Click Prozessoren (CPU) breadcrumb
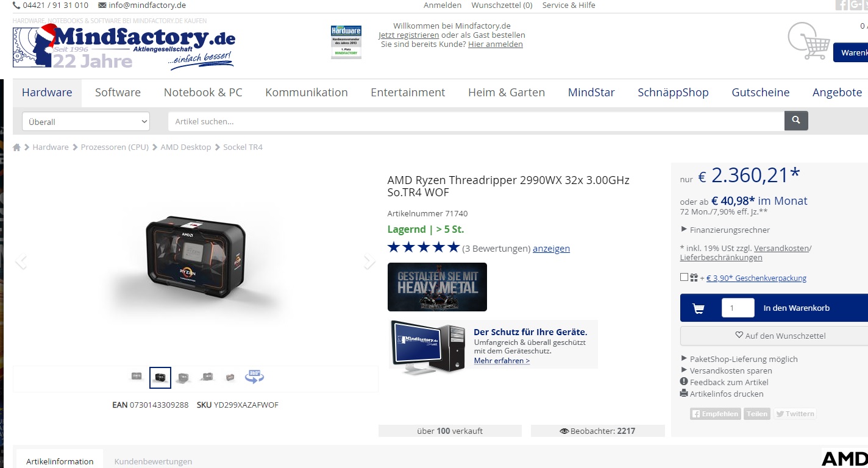The image size is (868, 468). tap(115, 147)
